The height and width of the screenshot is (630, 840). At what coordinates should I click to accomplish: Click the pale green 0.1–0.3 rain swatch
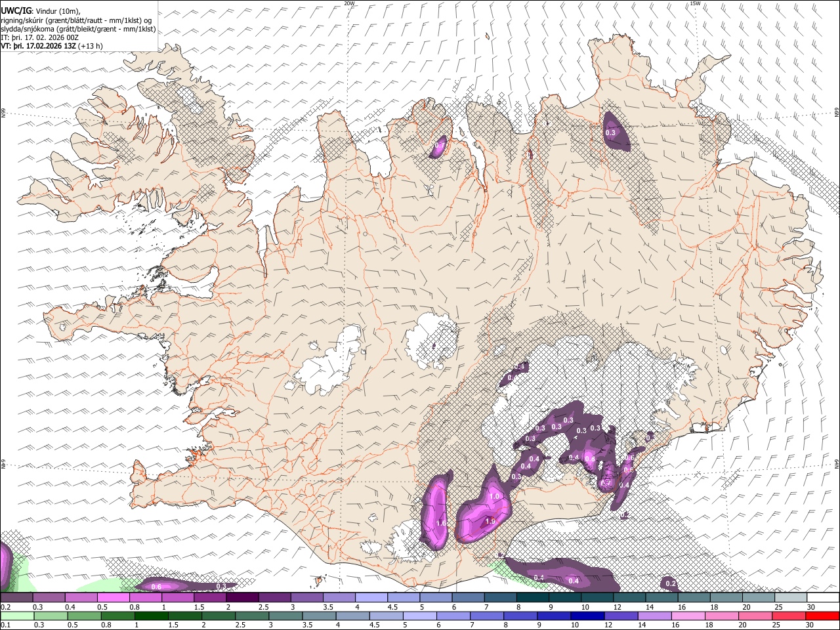pos(17,616)
